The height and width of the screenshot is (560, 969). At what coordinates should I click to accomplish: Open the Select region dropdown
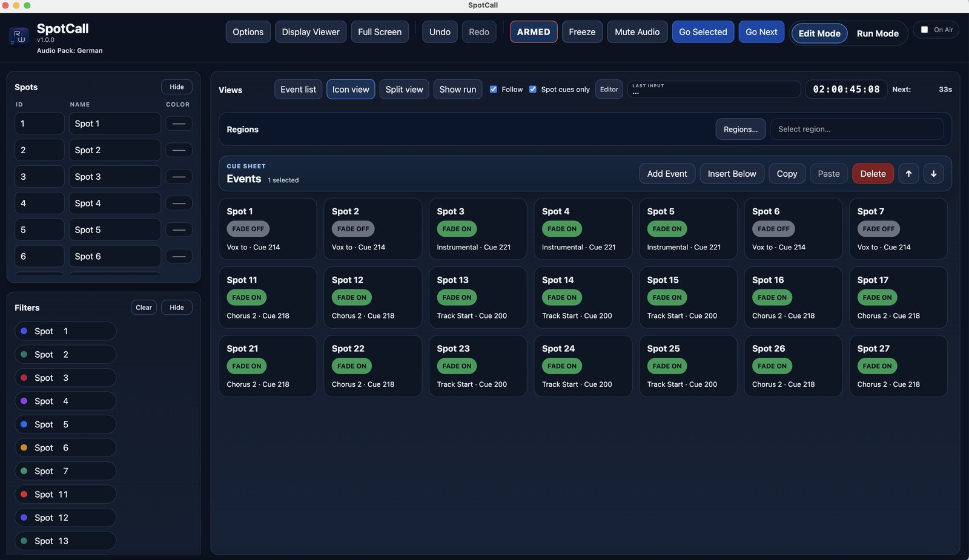[856, 129]
